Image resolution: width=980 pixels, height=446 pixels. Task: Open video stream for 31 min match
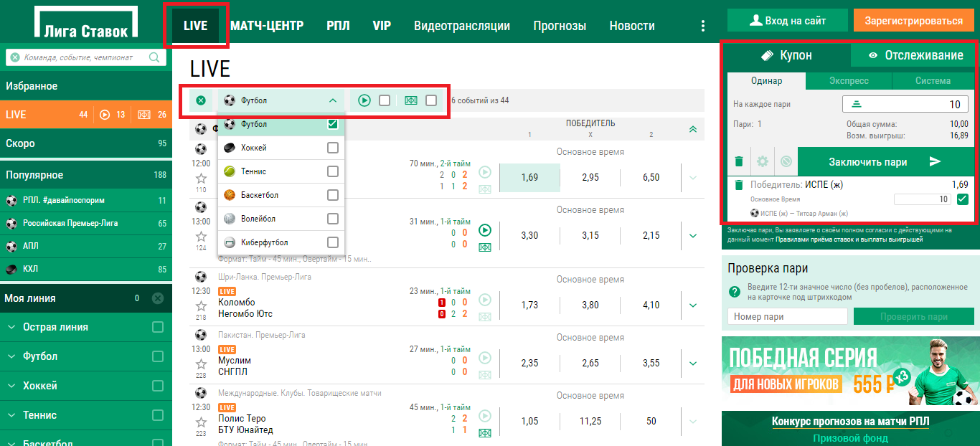click(485, 230)
